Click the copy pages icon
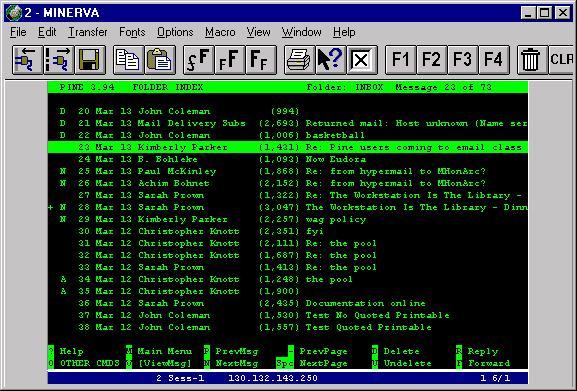The width and height of the screenshot is (577, 391). pos(128,60)
